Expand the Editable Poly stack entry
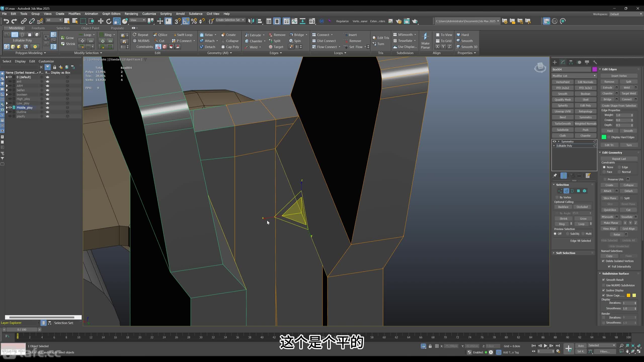This screenshot has width=644, height=362. click(554, 146)
